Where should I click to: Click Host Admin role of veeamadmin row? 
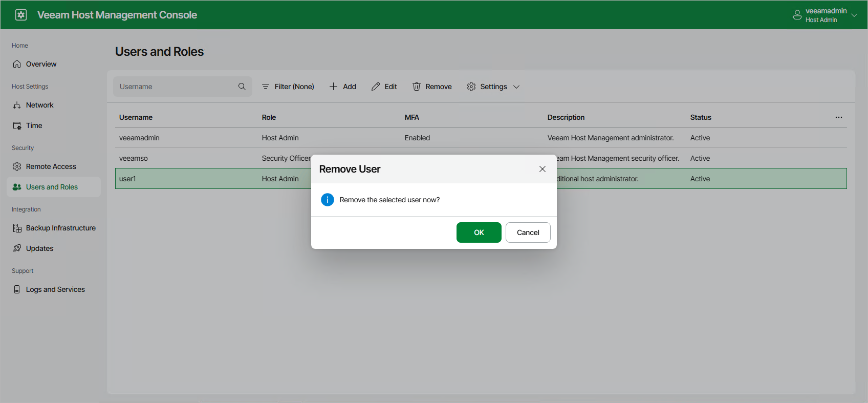click(x=280, y=138)
